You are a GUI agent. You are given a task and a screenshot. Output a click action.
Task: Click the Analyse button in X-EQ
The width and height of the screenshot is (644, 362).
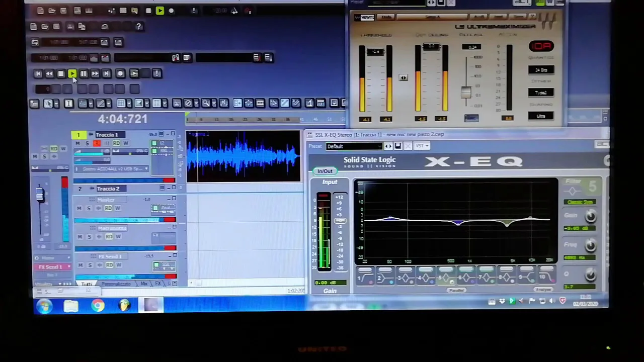point(543,290)
